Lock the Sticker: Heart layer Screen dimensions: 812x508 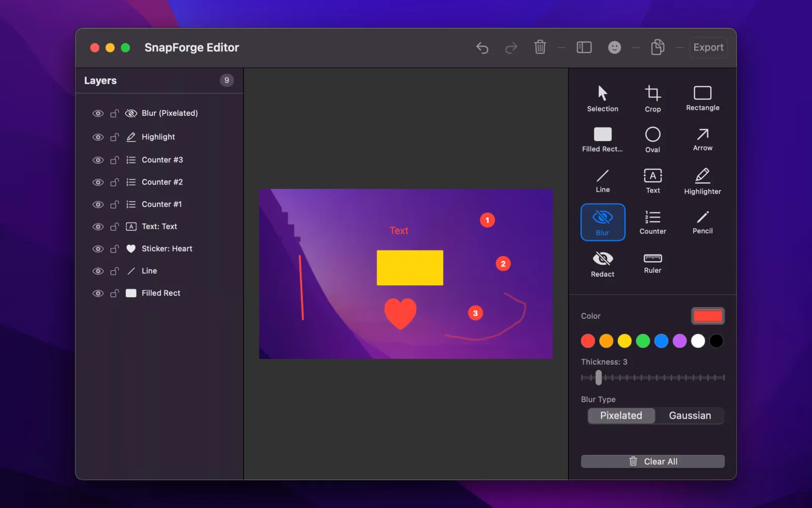click(115, 249)
